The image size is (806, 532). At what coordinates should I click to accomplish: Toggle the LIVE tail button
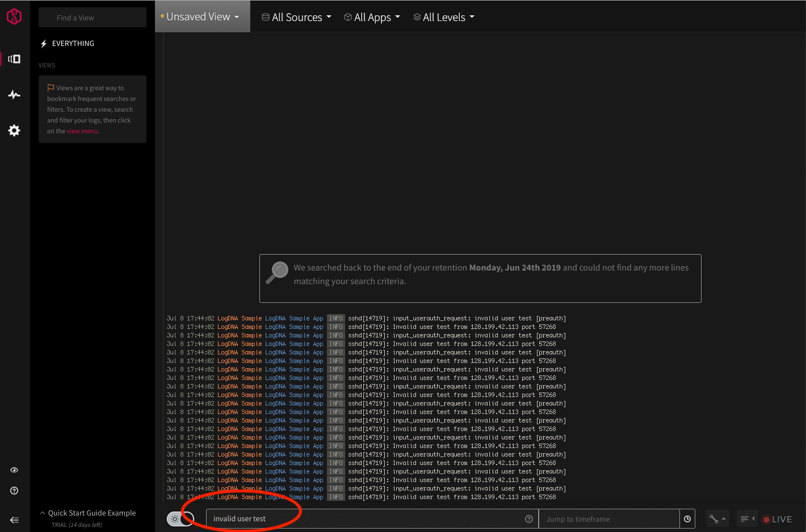click(778, 520)
